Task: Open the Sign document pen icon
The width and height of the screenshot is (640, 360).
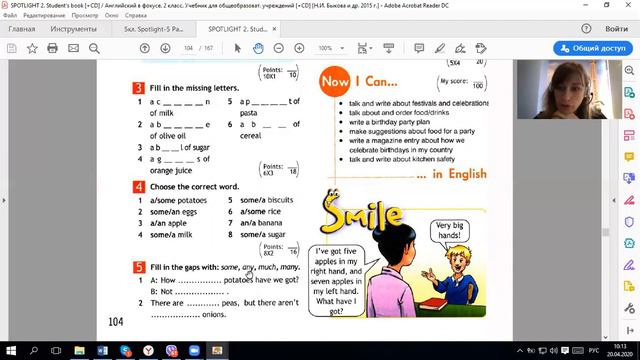Action: (x=460, y=48)
